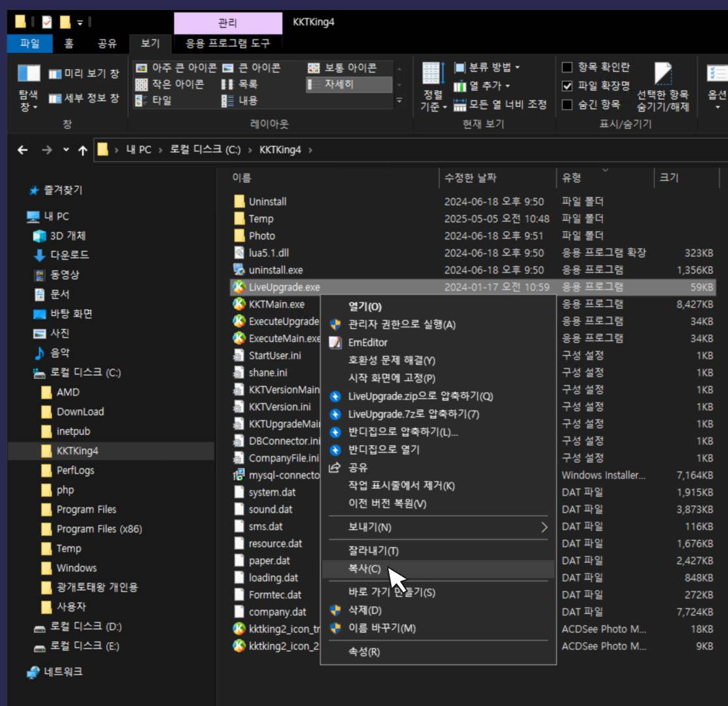
Task: Click the Sort by (정렬 기준) icon
Action: tap(433, 74)
